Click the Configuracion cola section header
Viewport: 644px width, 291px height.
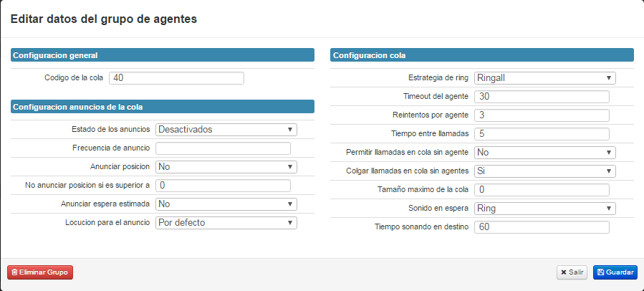(482, 55)
